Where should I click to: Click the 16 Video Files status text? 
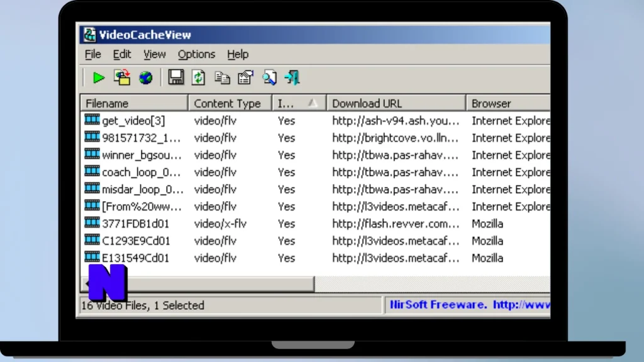coord(143,305)
